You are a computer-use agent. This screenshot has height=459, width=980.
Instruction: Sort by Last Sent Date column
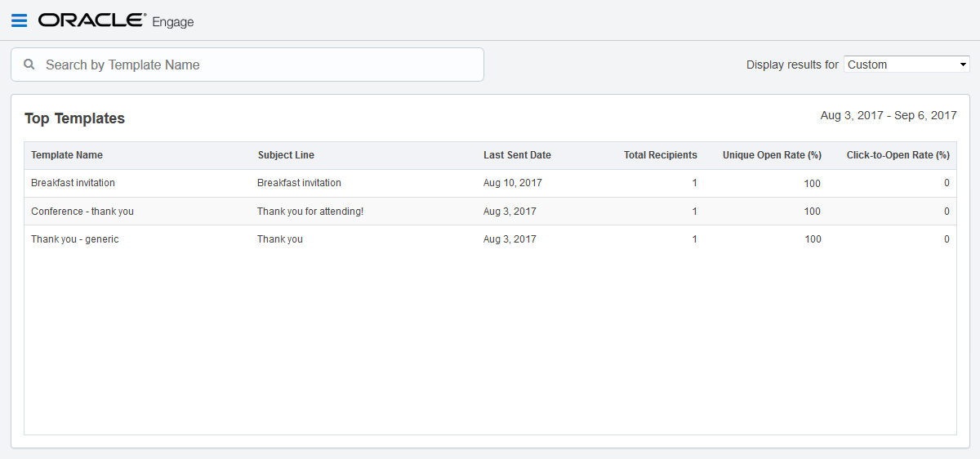coord(517,155)
